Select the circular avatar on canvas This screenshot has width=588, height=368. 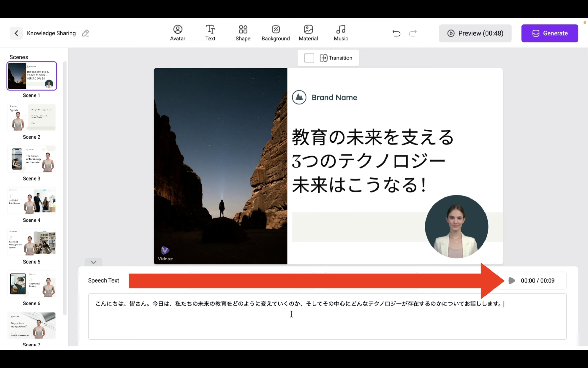[x=456, y=227]
